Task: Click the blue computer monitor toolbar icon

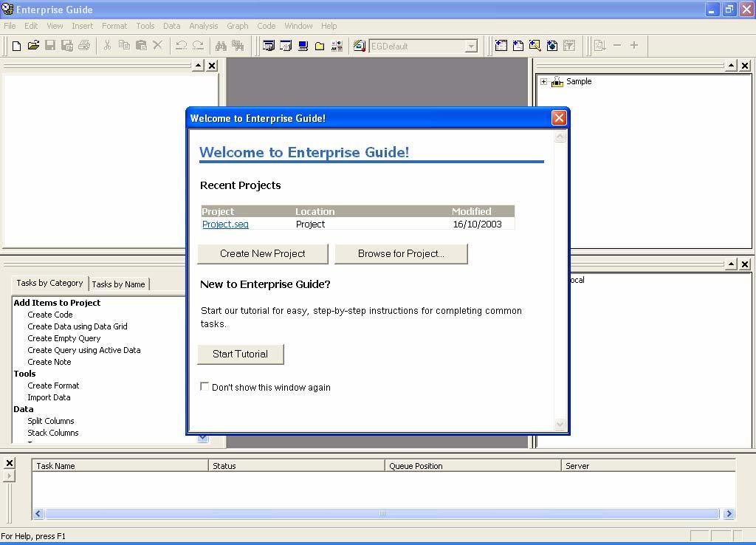Action: (303, 46)
